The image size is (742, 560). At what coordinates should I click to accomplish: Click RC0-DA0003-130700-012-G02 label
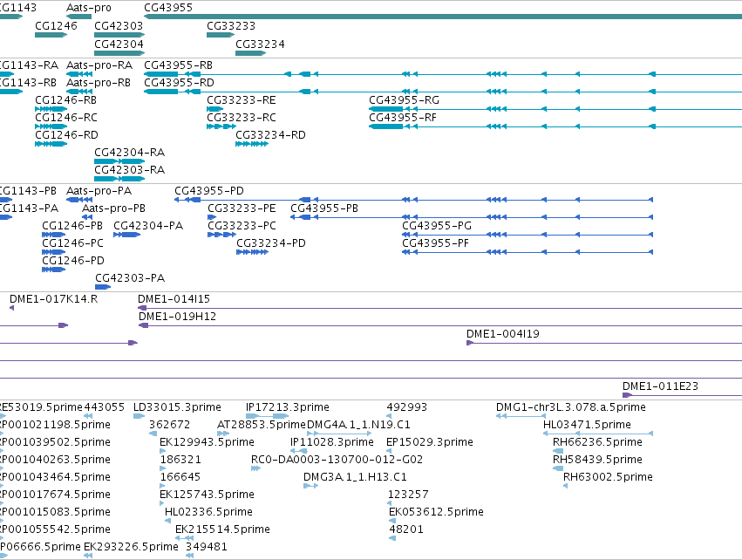337,460
